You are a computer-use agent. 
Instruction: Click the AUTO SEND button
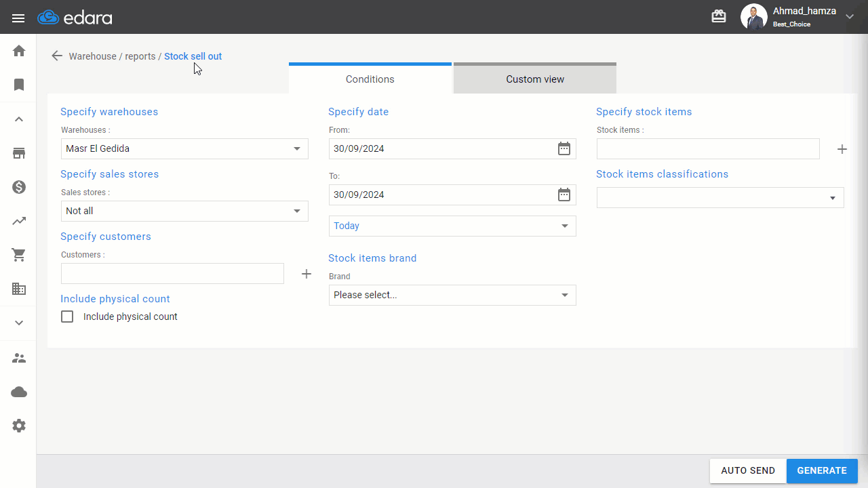pyautogui.click(x=748, y=471)
